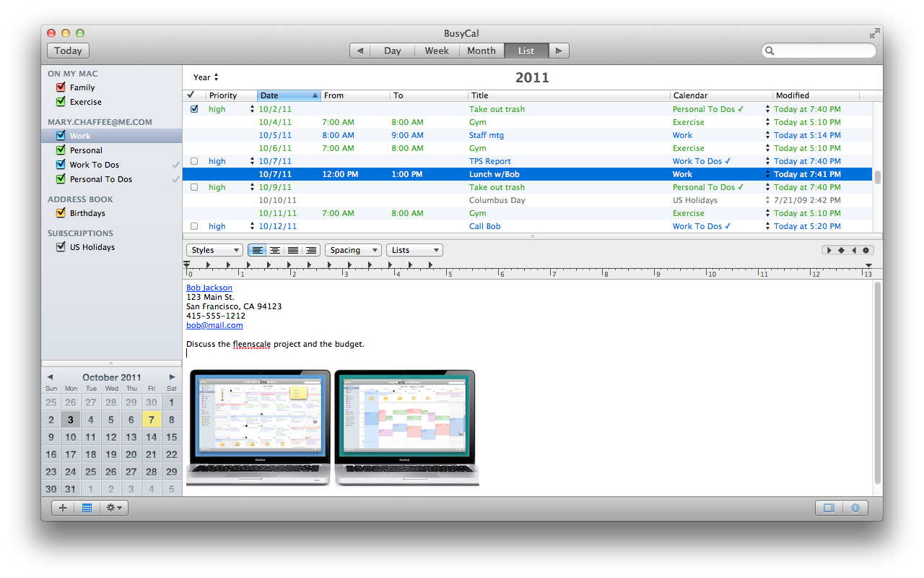Click the left indent marker on ruler
924x578 pixels.
click(187, 265)
